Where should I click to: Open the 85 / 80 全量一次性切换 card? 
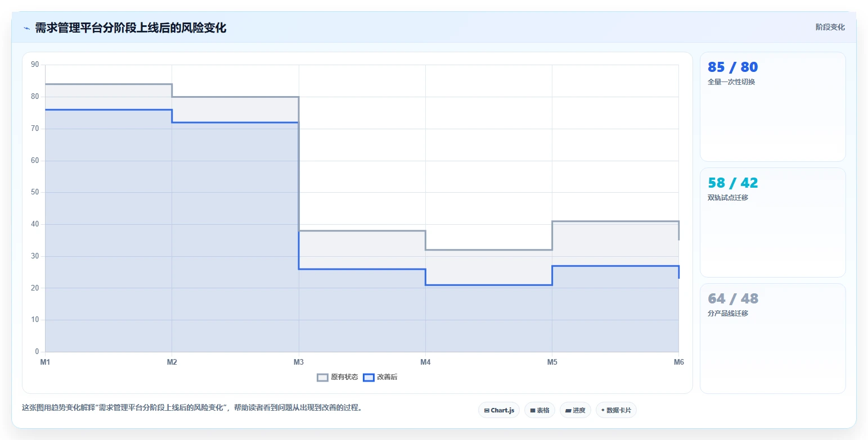pyautogui.click(x=772, y=107)
